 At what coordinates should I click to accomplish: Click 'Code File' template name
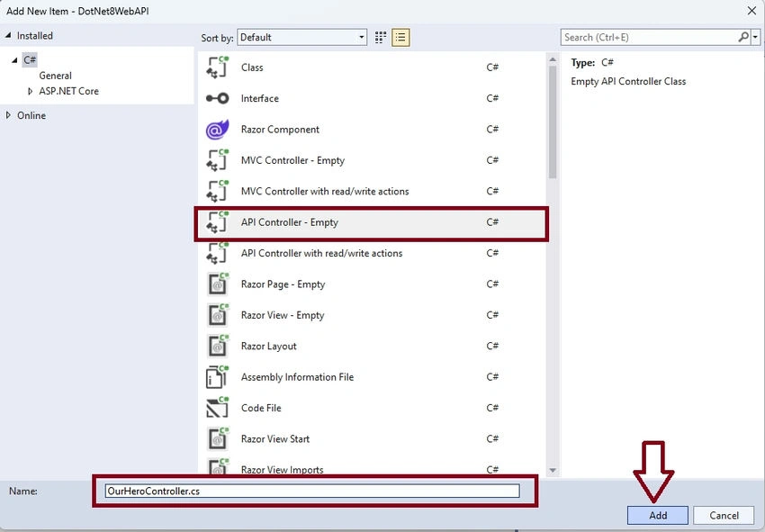point(261,408)
